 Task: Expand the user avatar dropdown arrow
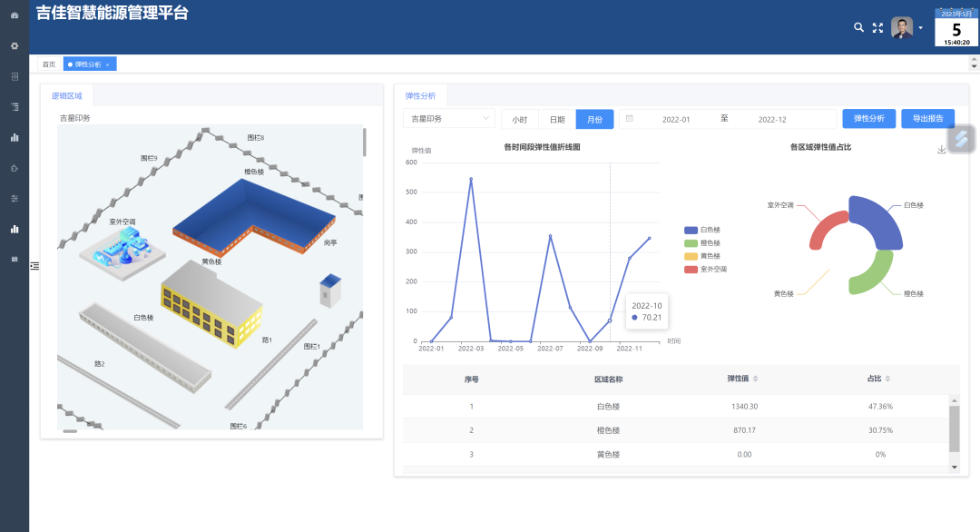(920, 28)
